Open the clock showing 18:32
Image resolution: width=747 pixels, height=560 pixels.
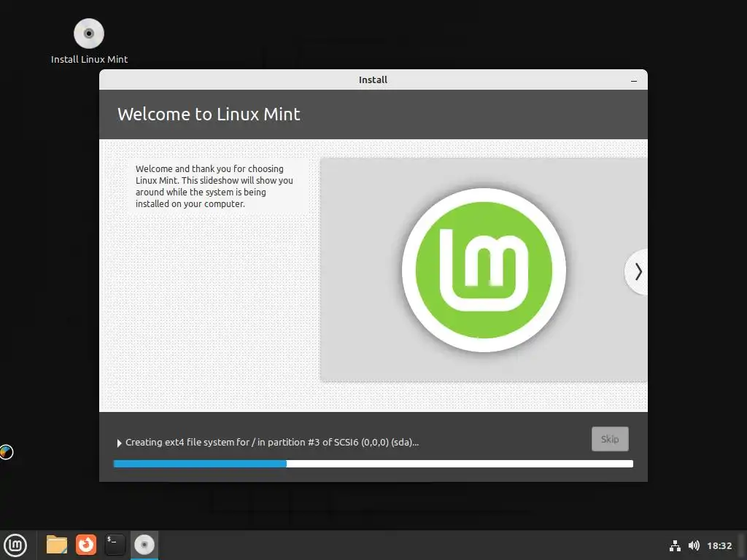719,545
